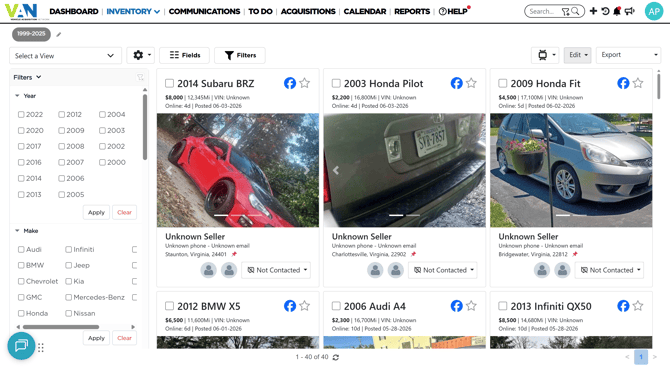Check the 2012 year filter

tap(62, 115)
